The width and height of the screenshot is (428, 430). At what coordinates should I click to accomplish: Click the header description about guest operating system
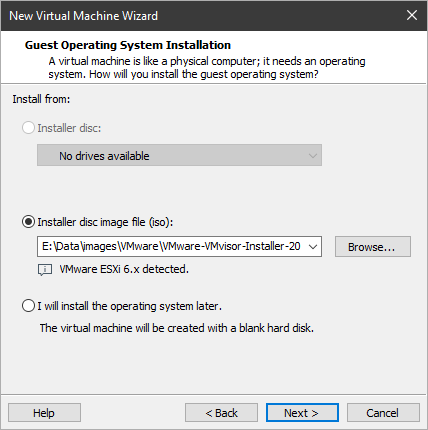pyautogui.click(x=207, y=68)
